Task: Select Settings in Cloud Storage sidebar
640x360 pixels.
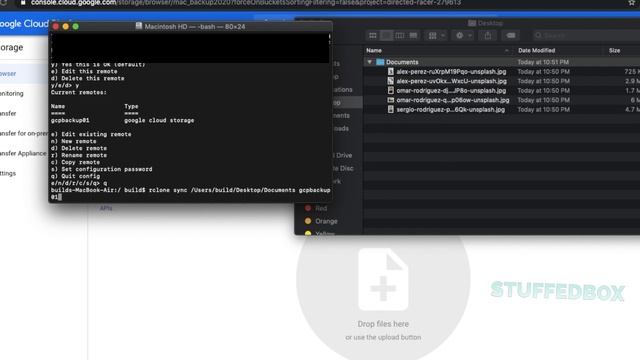Action: coord(8,173)
